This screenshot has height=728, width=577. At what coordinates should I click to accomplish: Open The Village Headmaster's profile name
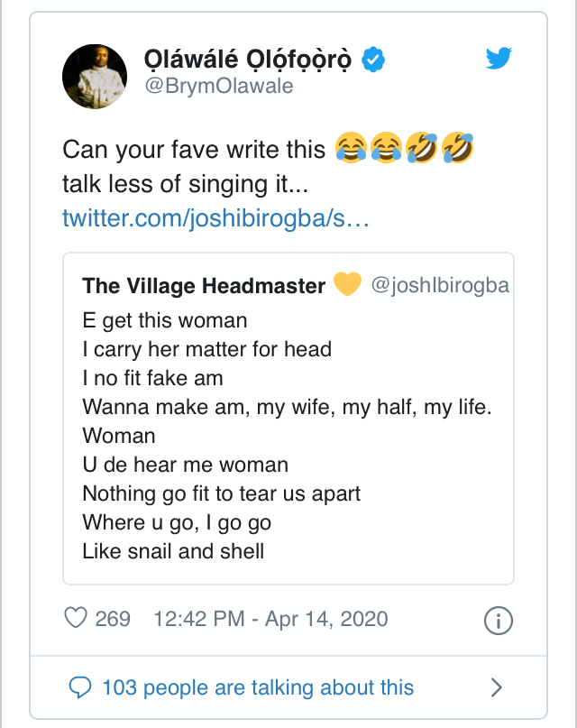(204, 286)
